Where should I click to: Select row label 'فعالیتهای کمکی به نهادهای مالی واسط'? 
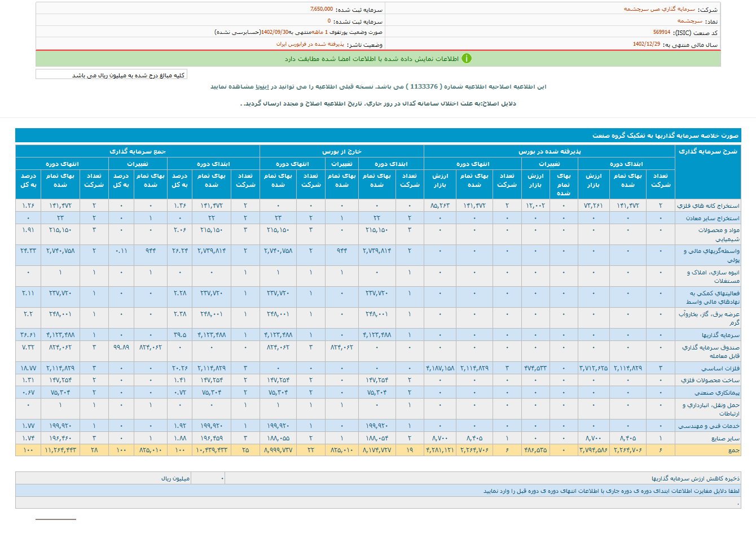click(713, 297)
